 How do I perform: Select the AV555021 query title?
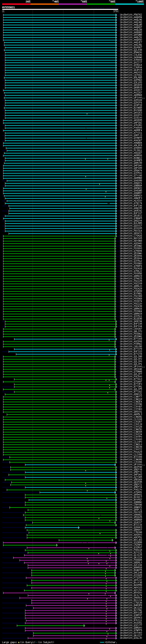tap(8, 8)
